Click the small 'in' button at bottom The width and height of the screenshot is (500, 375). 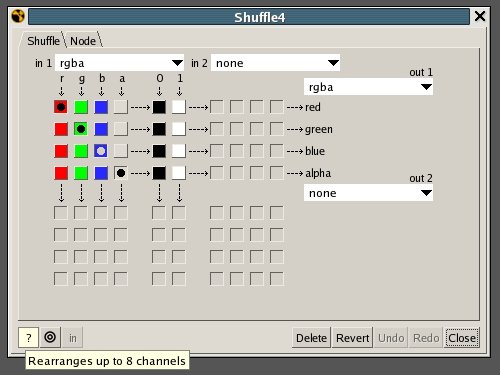(73, 338)
